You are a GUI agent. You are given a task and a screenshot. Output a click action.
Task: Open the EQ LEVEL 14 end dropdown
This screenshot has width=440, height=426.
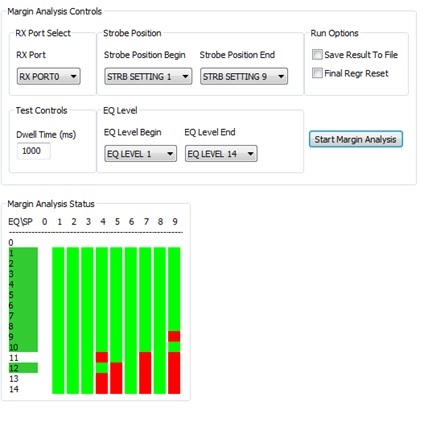(x=221, y=154)
